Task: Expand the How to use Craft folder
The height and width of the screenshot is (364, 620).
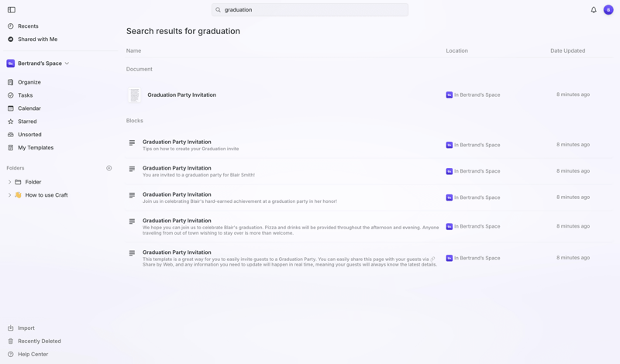Action: [10, 195]
